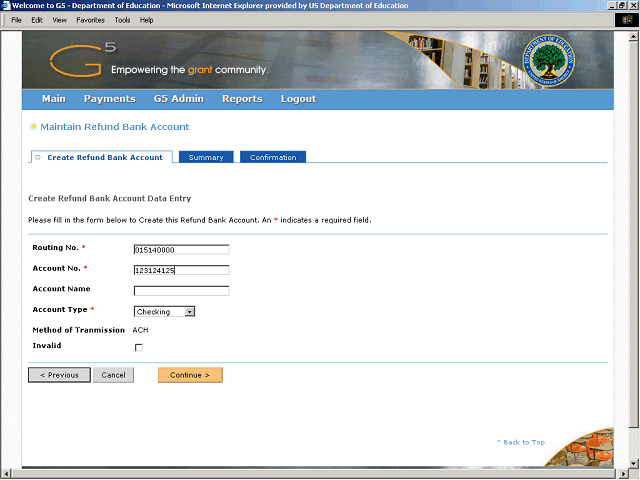This screenshot has height=480, width=640.
Task: Click the Windows flag icon in the menu bar
Action: click(x=627, y=20)
